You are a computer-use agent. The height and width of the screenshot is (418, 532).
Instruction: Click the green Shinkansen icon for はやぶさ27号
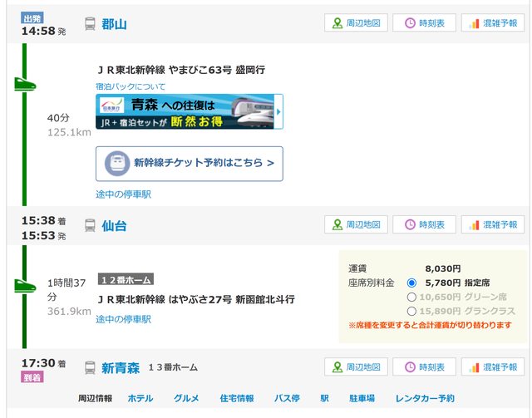pyautogui.click(x=24, y=286)
